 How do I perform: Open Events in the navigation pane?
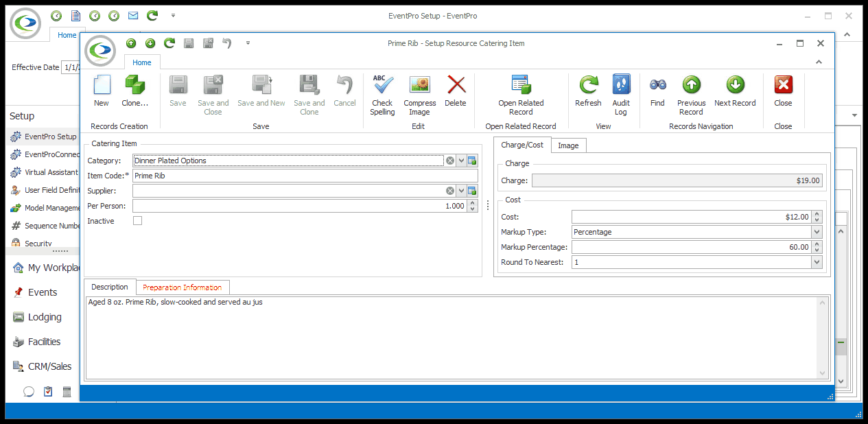click(x=43, y=292)
